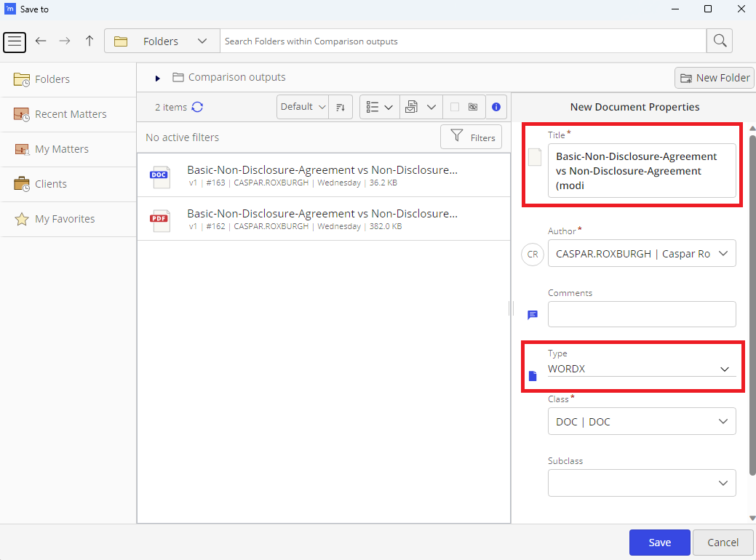Click inside the Comments field

641,314
